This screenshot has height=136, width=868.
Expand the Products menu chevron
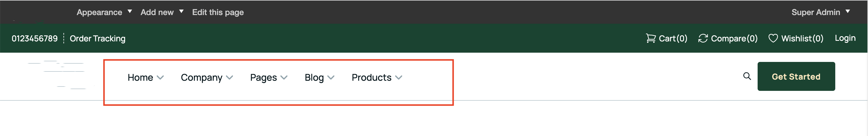point(398,78)
